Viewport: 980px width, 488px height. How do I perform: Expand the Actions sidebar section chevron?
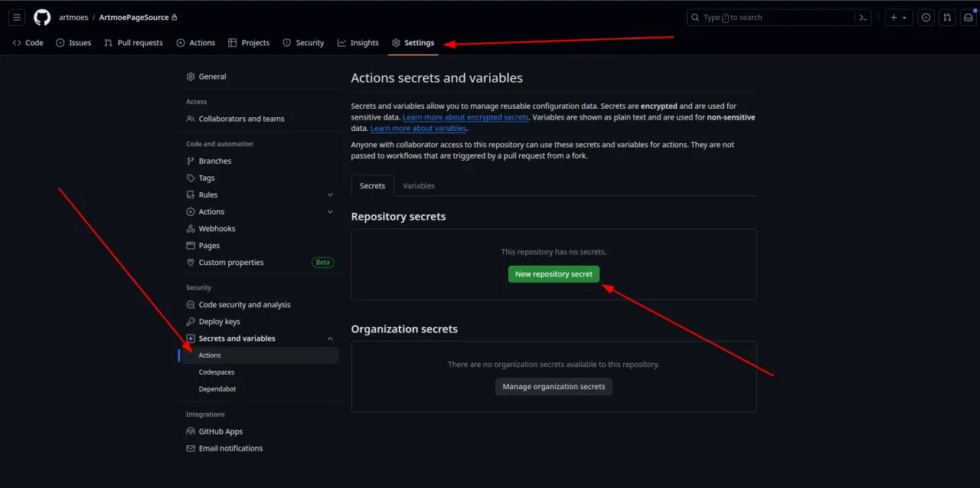tap(330, 211)
